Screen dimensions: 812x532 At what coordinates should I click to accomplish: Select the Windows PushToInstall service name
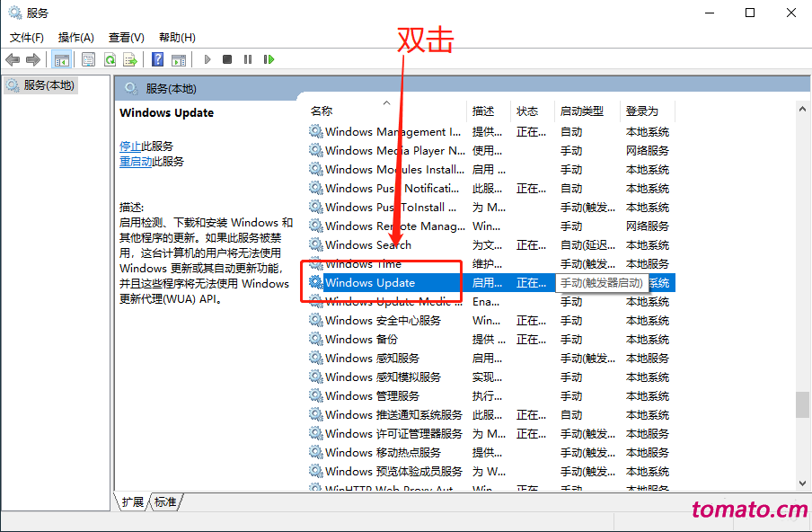tap(391, 208)
